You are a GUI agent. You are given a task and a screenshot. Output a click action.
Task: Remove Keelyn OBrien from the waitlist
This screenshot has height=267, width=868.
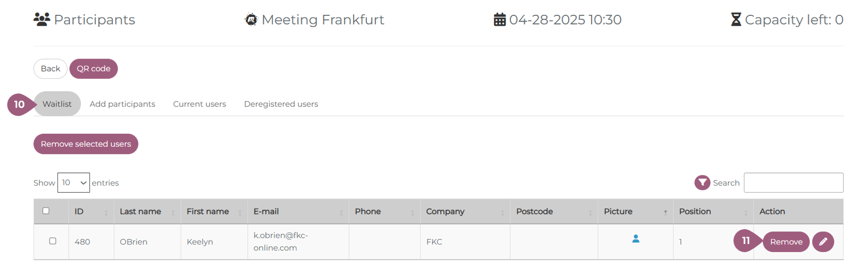(x=786, y=242)
